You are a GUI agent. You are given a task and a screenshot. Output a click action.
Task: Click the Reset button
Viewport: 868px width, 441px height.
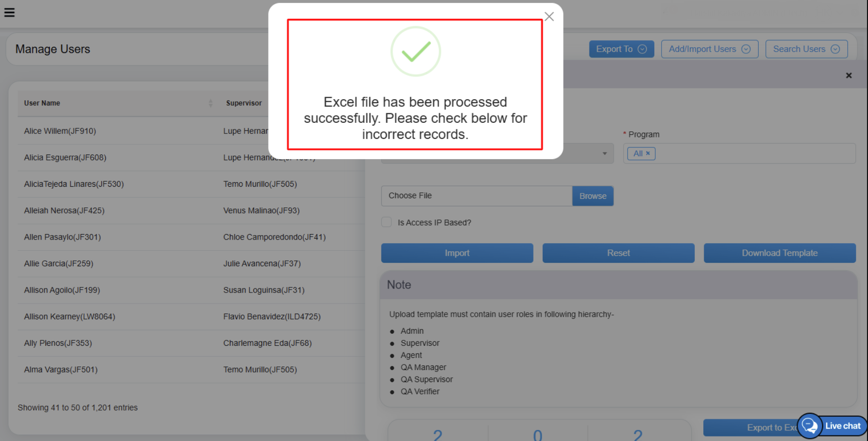pos(618,253)
